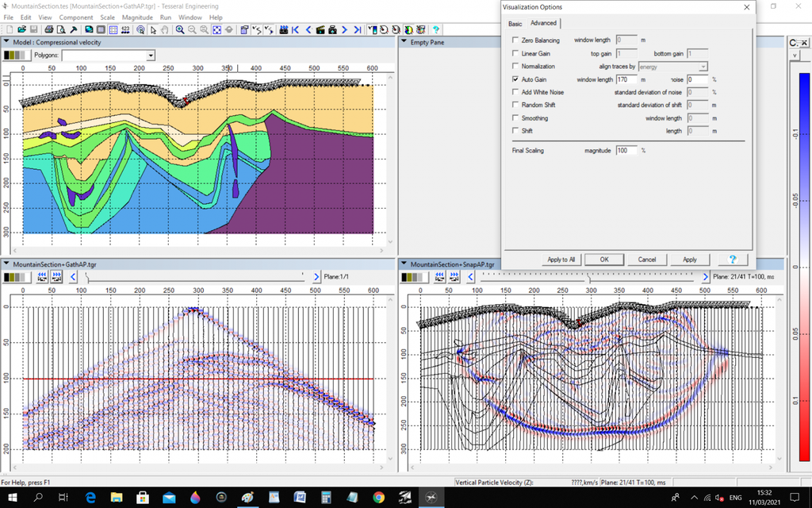Click the help question mark toolbar icon
Viewport: 812px width, 508px height.
click(x=435, y=29)
